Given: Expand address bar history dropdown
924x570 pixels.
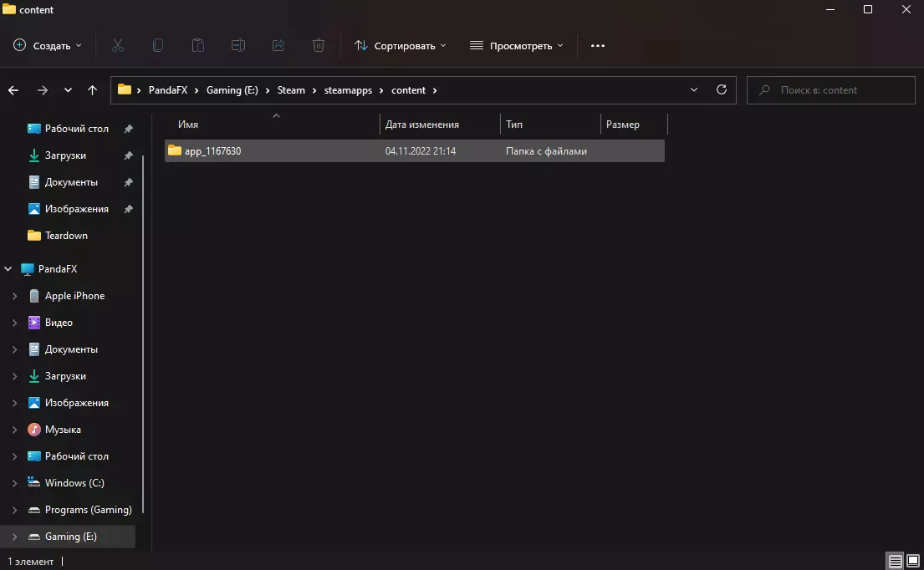Looking at the screenshot, I should [693, 89].
